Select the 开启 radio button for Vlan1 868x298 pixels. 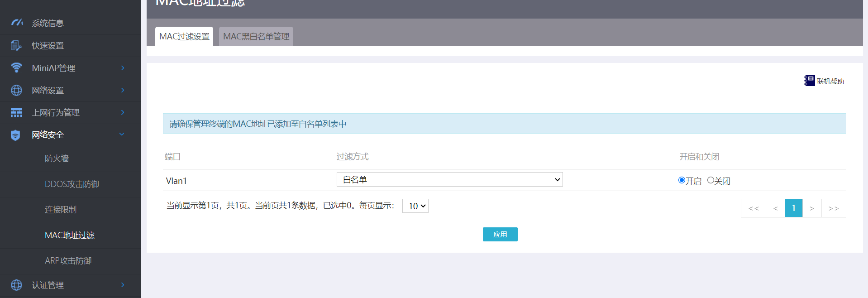pos(682,180)
